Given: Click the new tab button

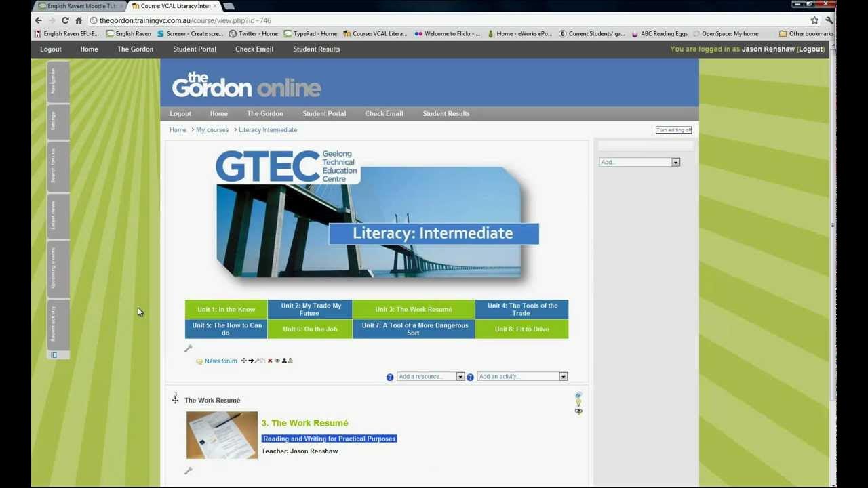Looking at the screenshot, I should tap(229, 6).
